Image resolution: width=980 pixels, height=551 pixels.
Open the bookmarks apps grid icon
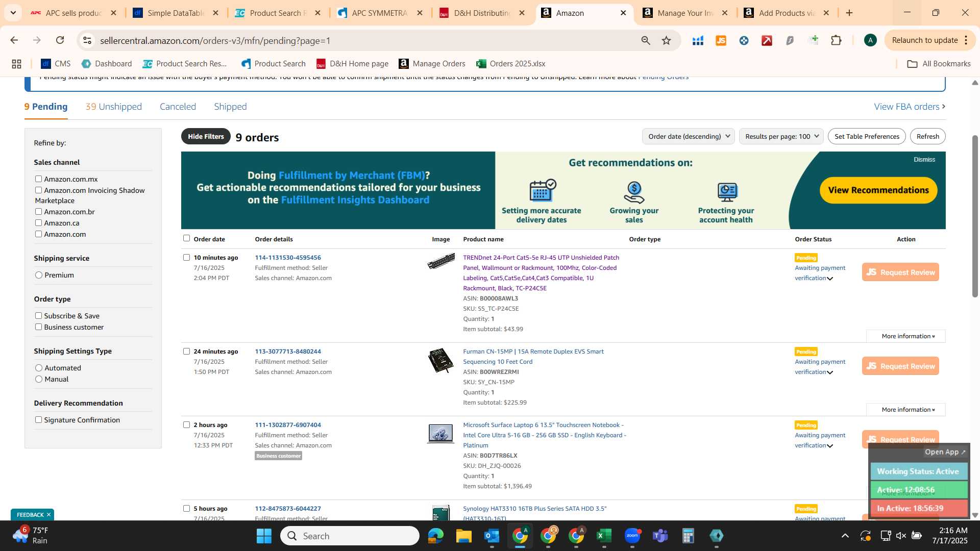(x=16, y=64)
